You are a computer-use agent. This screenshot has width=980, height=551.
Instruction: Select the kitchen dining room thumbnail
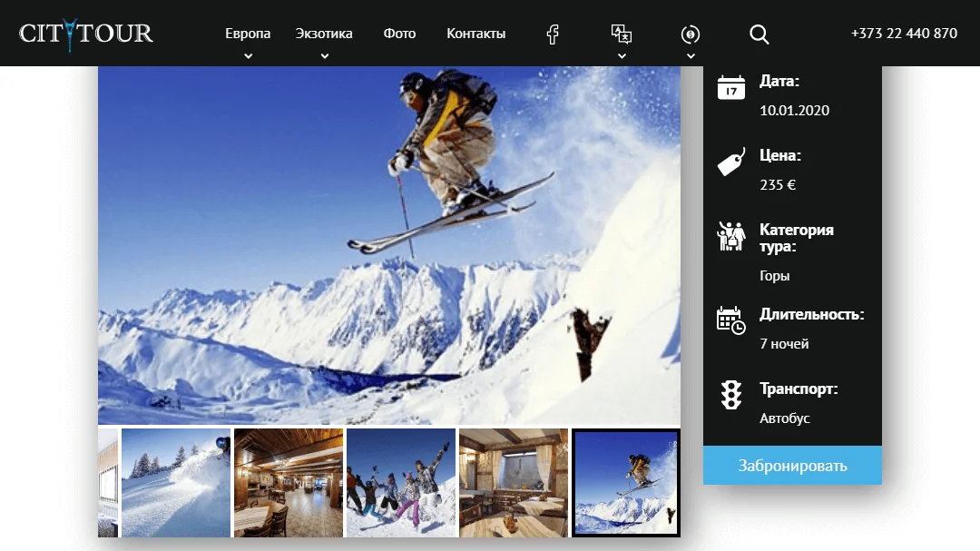point(514,483)
